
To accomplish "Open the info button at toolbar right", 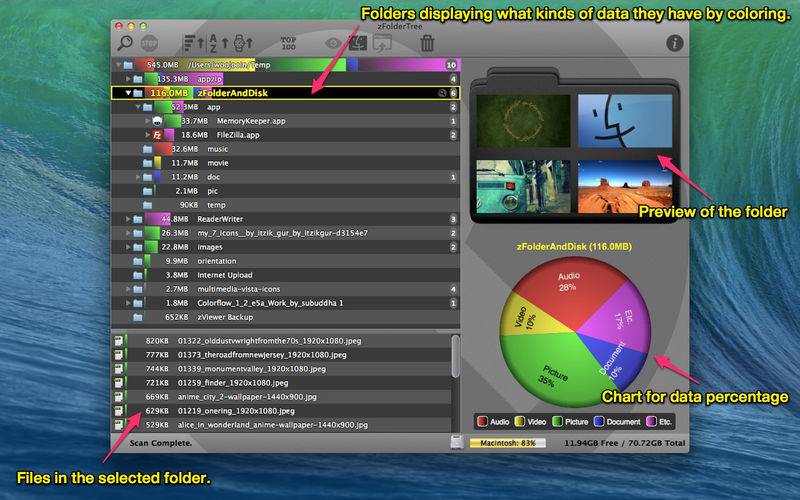I will (x=674, y=43).
